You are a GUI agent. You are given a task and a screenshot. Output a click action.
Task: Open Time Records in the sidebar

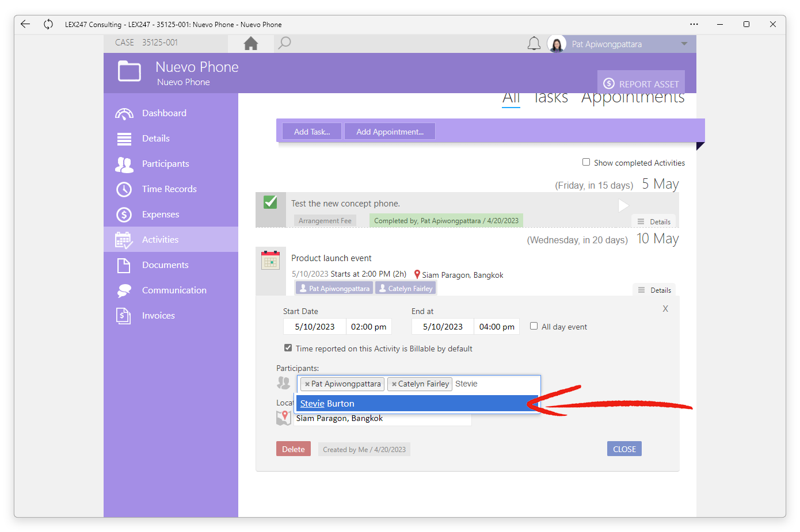[x=171, y=189]
